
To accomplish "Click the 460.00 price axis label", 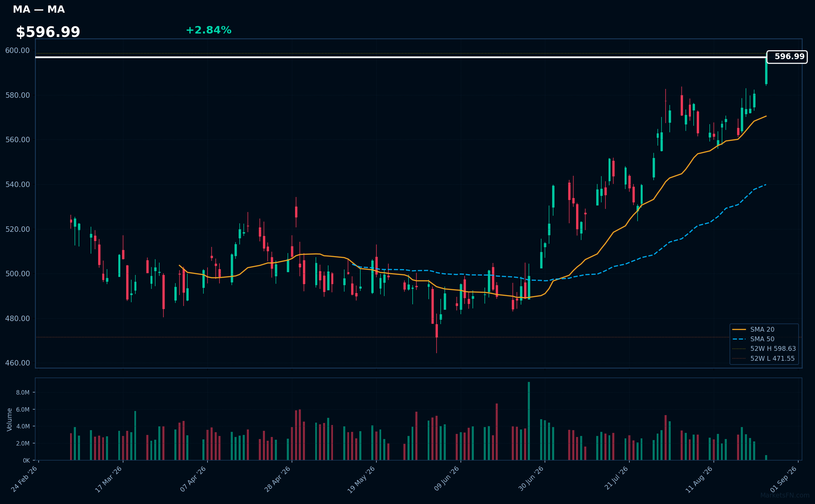I will click(17, 363).
